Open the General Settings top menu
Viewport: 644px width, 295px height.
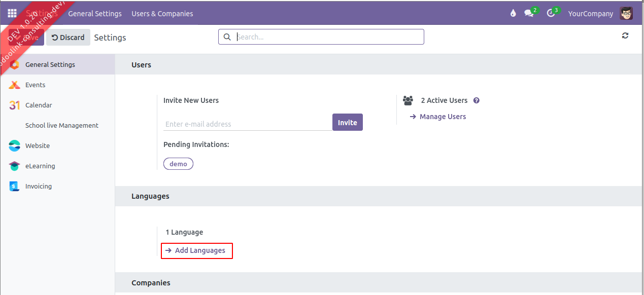pyautogui.click(x=95, y=14)
